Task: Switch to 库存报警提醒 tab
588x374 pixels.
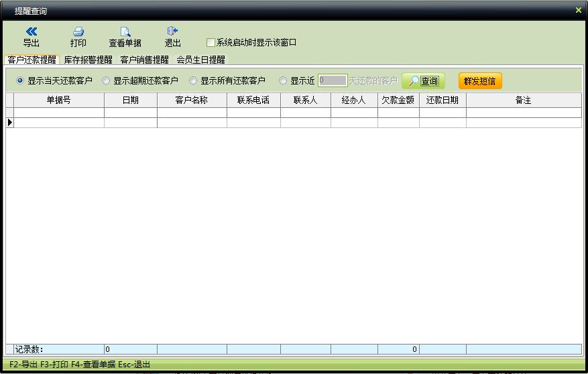Action: click(88, 60)
